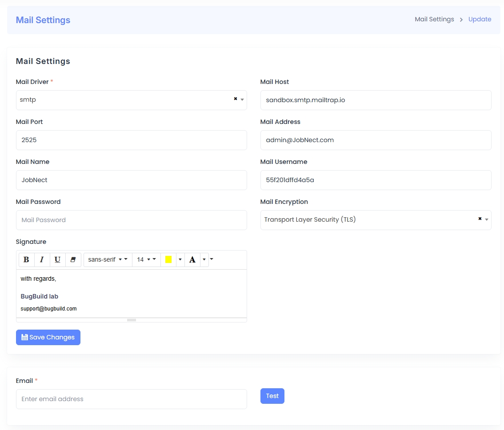Image resolution: width=504 pixels, height=430 pixels.
Task: Open the sans-serif font family dropdown
Action: pyautogui.click(x=107, y=259)
